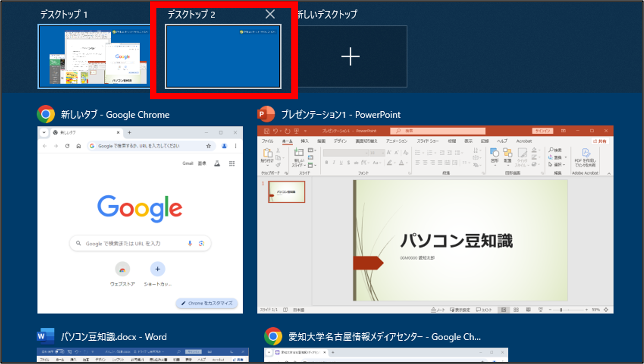Image resolution: width=644 pixels, height=364 pixels.
Task: Click the Chrome address bar in 新しいタブ
Action: click(x=151, y=146)
